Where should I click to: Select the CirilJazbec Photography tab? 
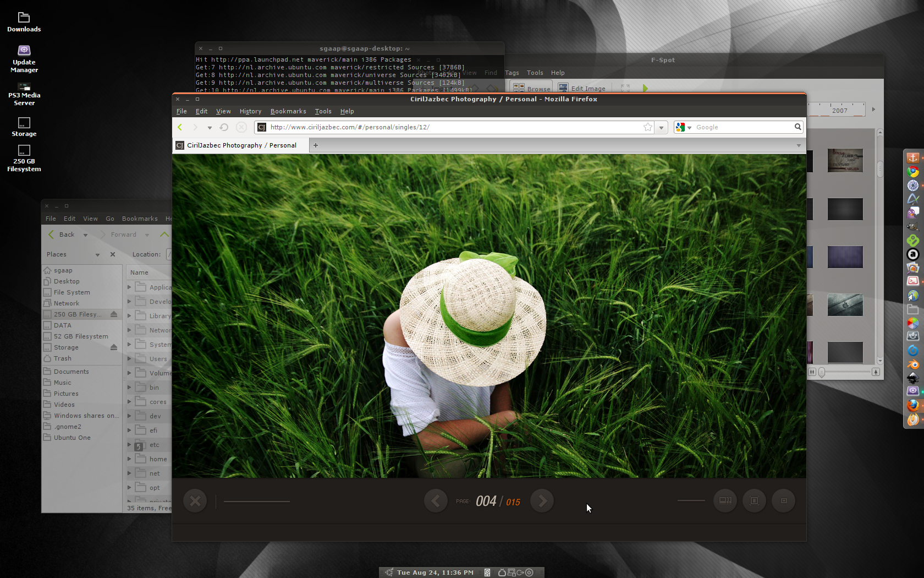pyautogui.click(x=241, y=145)
